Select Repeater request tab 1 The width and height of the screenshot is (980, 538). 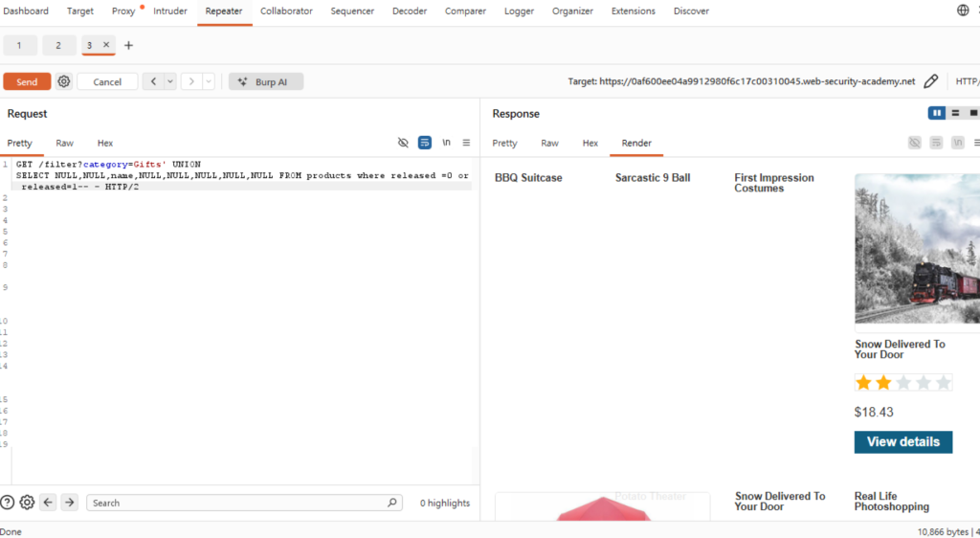coord(19,45)
